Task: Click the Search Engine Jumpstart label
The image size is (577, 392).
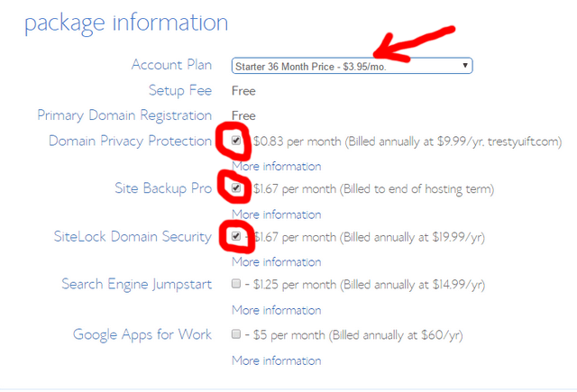Action: click(x=136, y=284)
